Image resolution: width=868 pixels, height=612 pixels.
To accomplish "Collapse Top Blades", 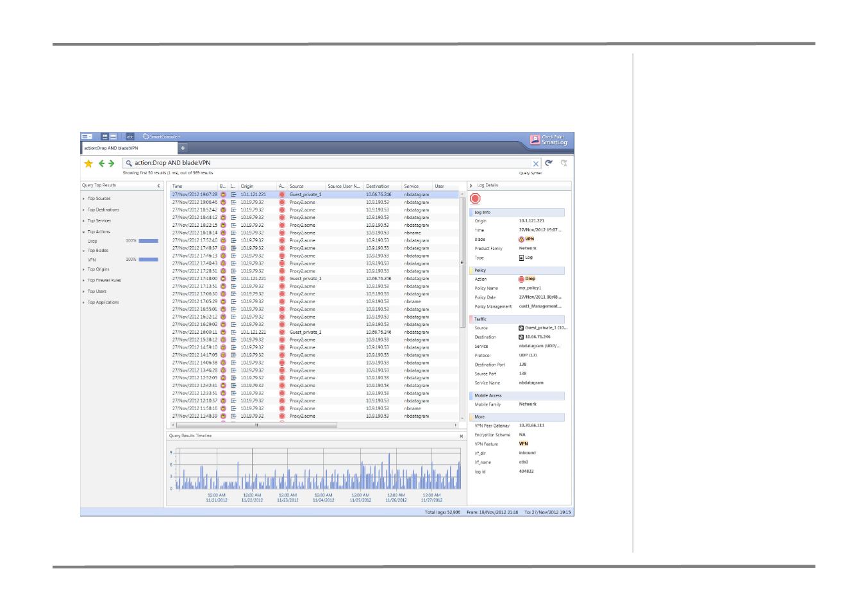I will pyautogui.click(x=84, y=251).
